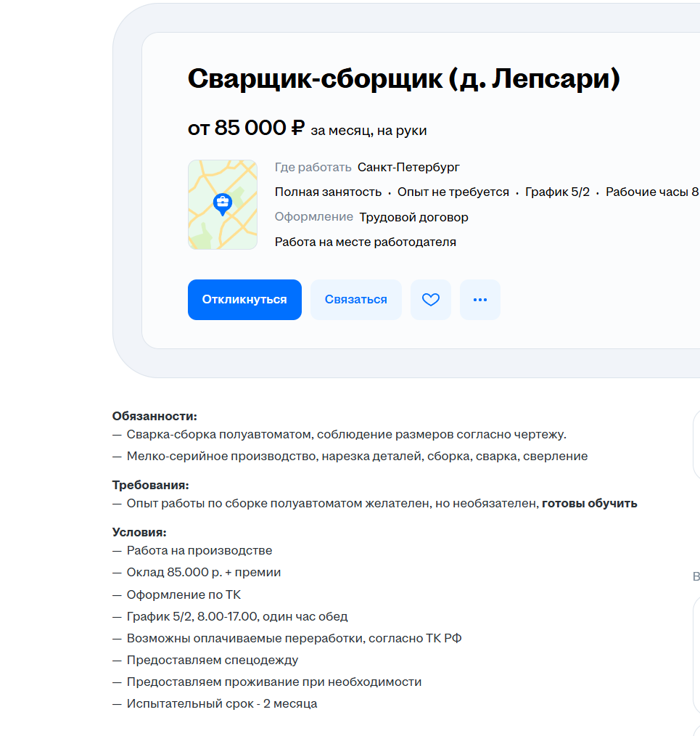
Task: Click the Работа на месте работодателя text
Action: 366,242
